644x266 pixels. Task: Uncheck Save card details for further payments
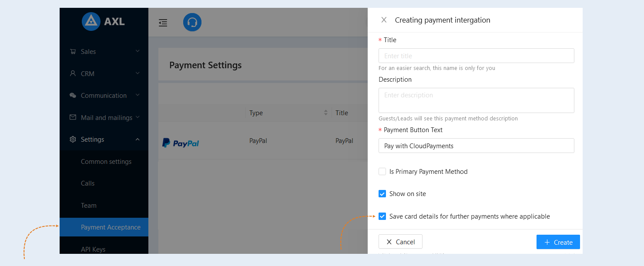click(382, 216)
